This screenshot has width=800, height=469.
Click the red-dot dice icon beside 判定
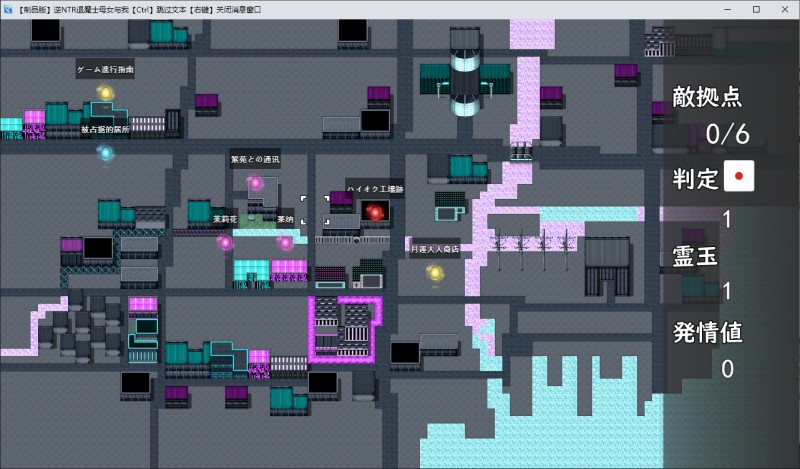(x=738, y=177)
